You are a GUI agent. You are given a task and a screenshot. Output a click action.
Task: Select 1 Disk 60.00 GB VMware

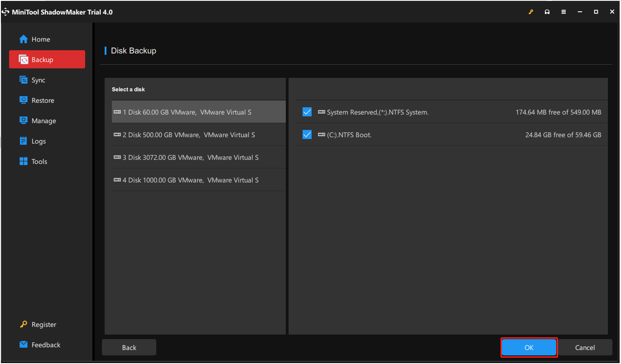199,112
